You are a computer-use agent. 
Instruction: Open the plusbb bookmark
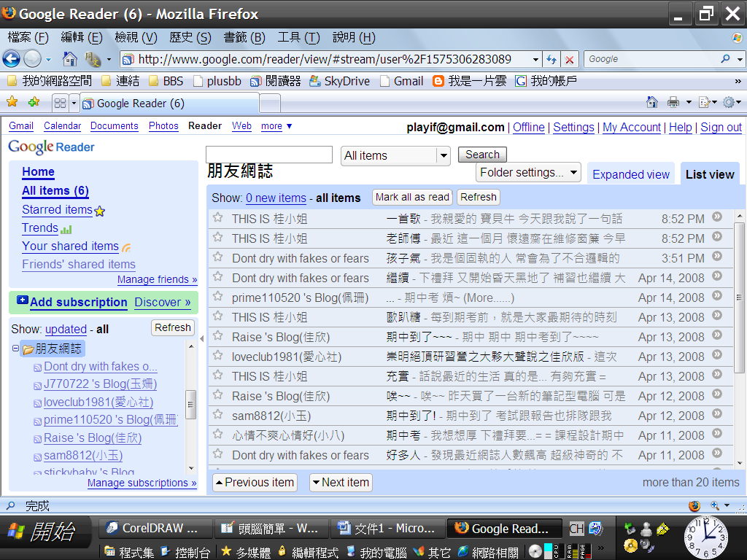coord(217,81)
